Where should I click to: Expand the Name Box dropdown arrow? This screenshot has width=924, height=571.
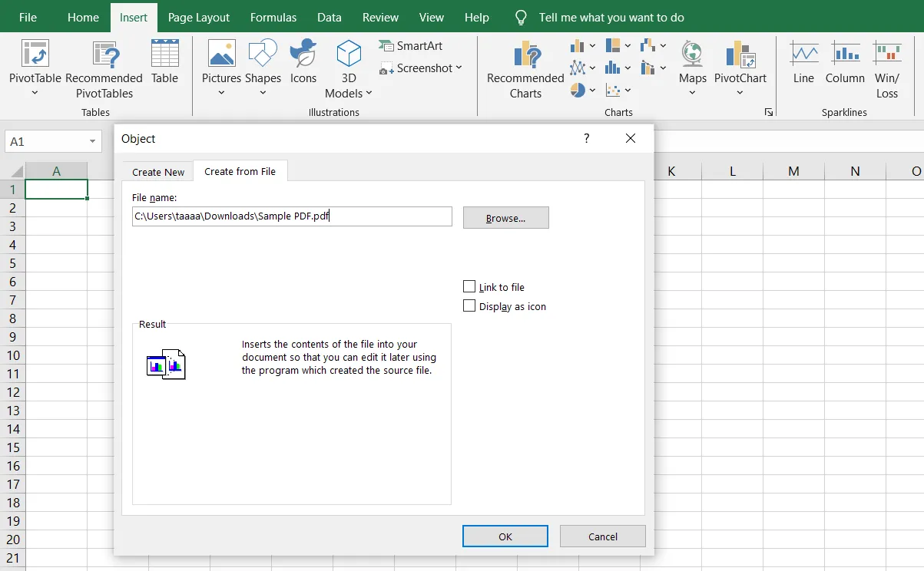tap(94, 142)
